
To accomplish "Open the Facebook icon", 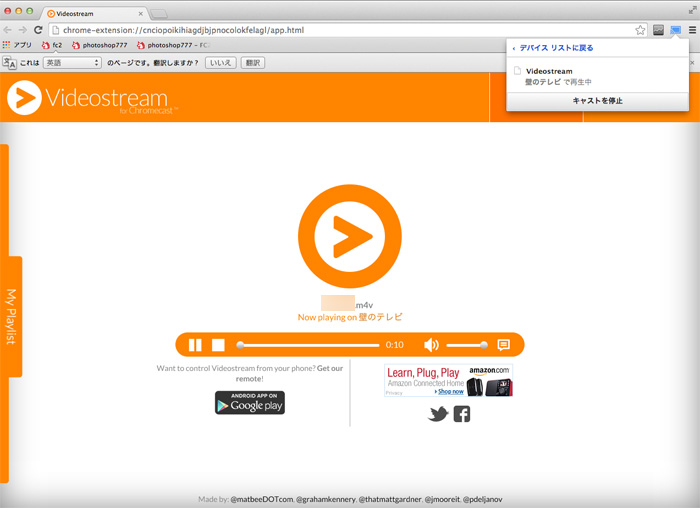I will point(461,414).
